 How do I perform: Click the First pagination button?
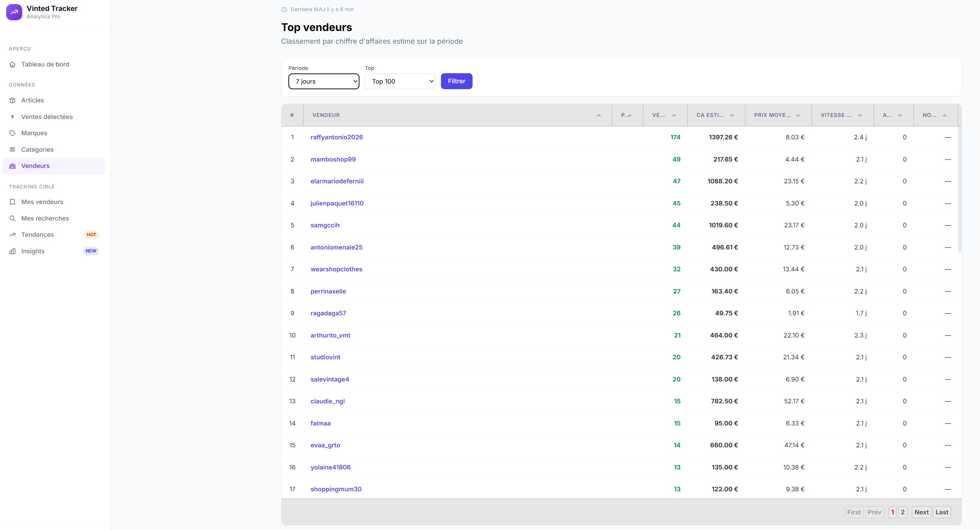point(854,512)
